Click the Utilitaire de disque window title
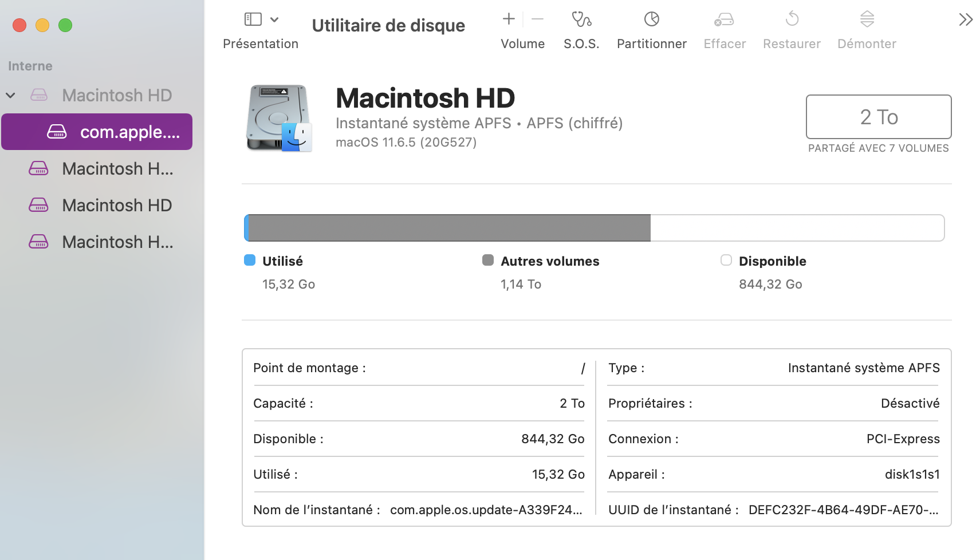Image resolution: width=976 pixels, height=560 pixels. tap(388, 26)
